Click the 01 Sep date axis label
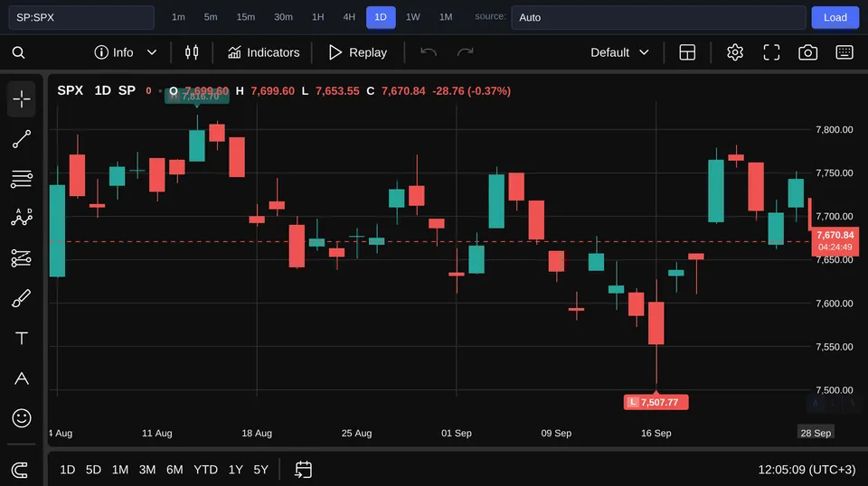The height and width of the screenshot is (486, 868). point(456,433)
